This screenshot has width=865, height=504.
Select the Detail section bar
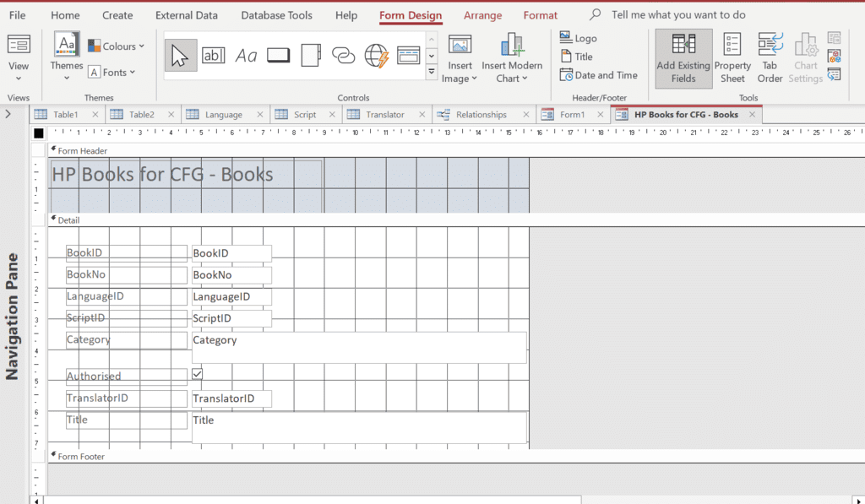(x=456, y=220)
